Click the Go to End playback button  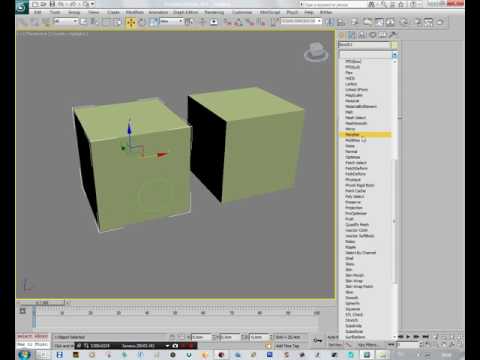click(426, 337)
